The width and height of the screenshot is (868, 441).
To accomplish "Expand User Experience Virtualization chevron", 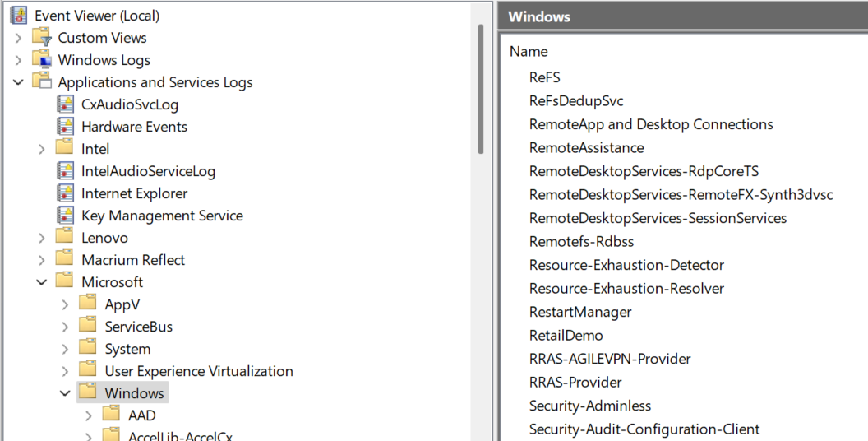I will [x=65, y=370].
